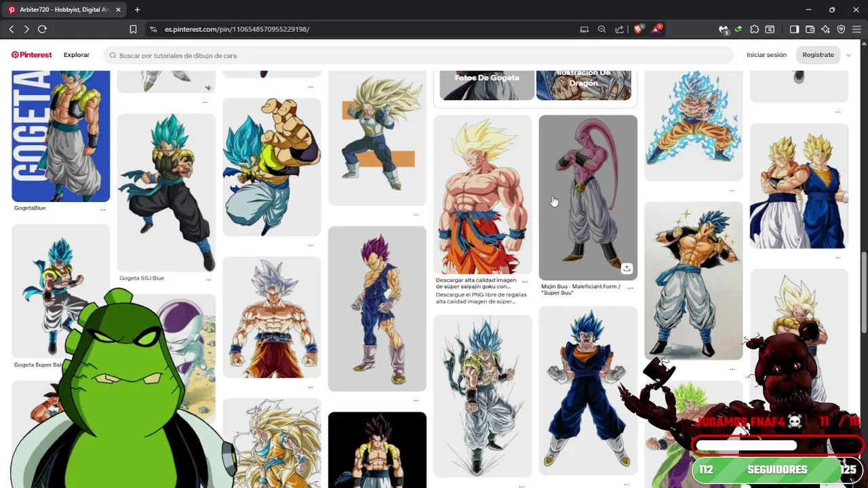Image resolution: width=868 pixels, height=488 pixels.
Task: Open the GOGETA blue banner pin
Action: 60,136
